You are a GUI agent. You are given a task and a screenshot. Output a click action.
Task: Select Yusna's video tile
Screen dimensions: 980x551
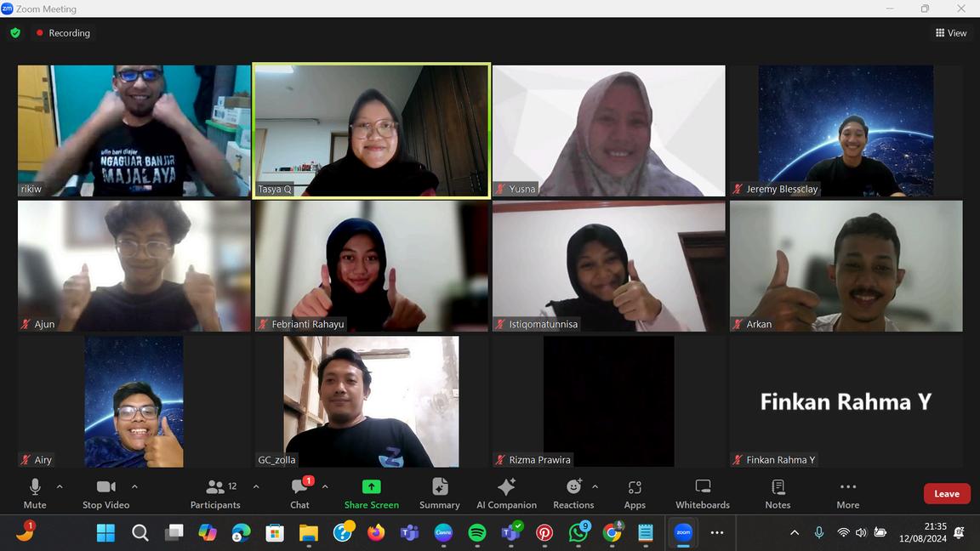point(609,131)
